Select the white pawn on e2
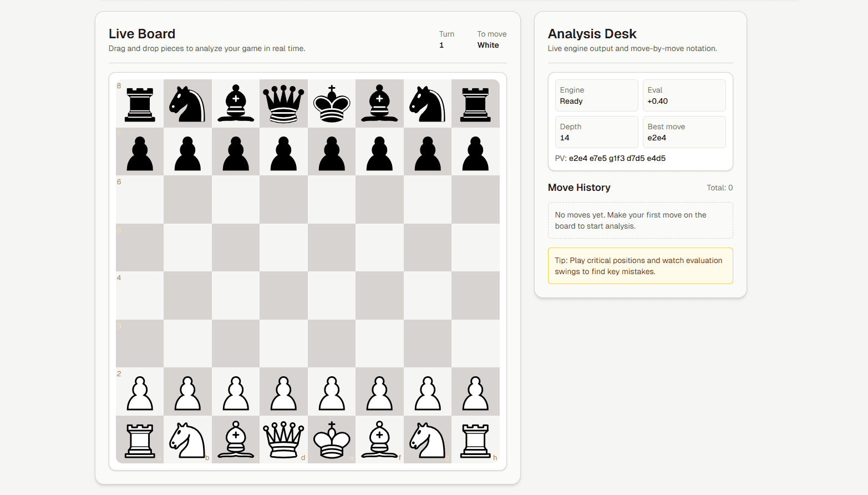Image resolution: width=868 pixels, height=495 pixels. 332,392
